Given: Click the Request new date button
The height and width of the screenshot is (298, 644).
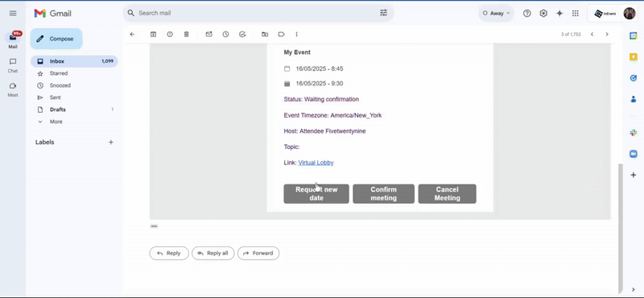Looking at the screenshot, I should click(x=316, y=193).
